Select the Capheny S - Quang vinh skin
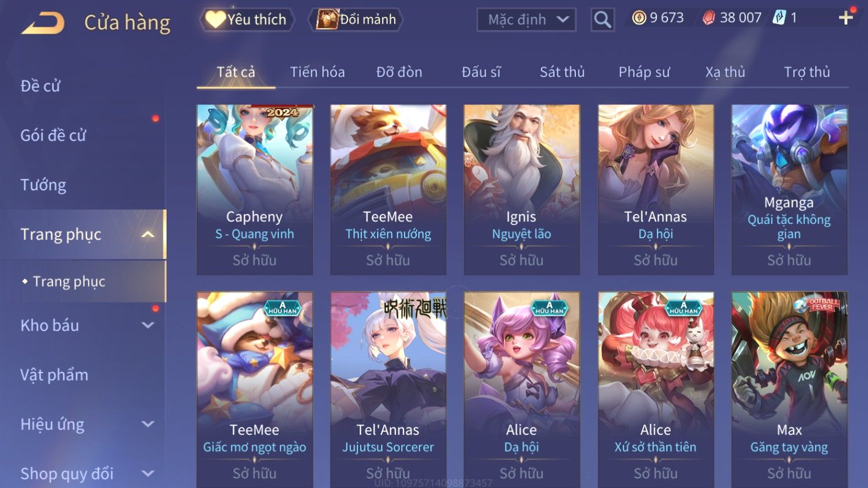 click(255, 190)
